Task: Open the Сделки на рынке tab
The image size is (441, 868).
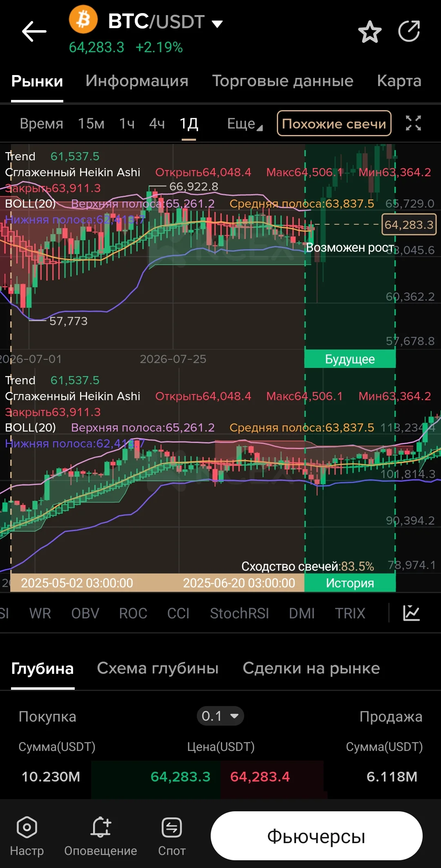Action: [x=311, y=668]
